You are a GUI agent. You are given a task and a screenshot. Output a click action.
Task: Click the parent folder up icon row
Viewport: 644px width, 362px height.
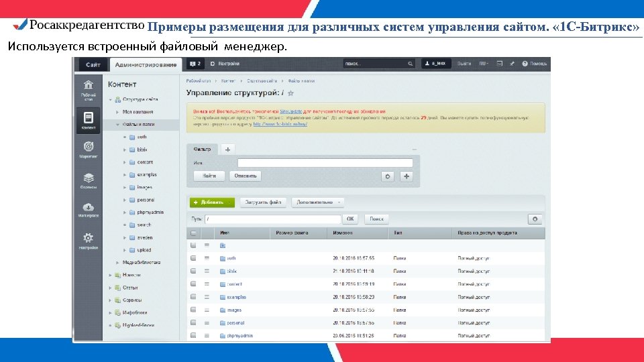pyautogui.click(x=223, y=245)
